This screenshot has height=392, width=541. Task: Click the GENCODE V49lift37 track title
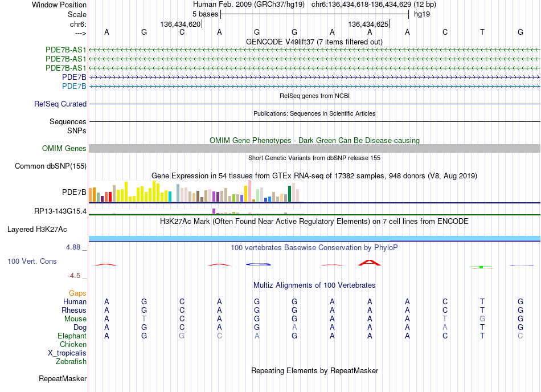(314, 42)
